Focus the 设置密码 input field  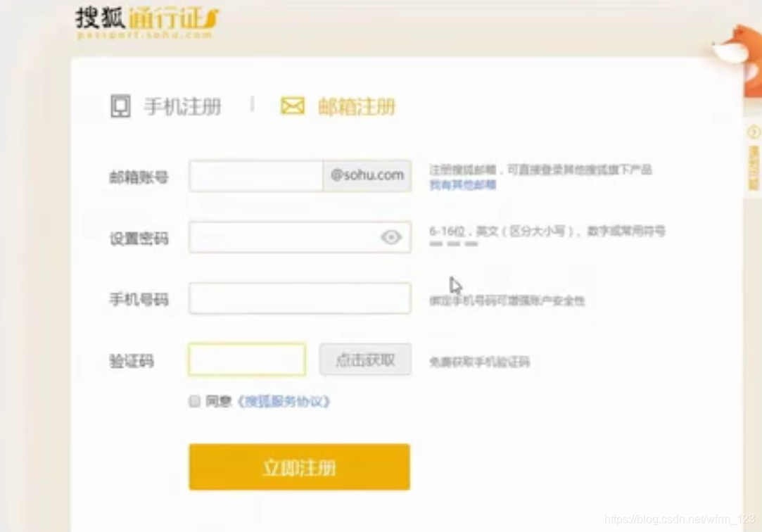pos(300,237)
